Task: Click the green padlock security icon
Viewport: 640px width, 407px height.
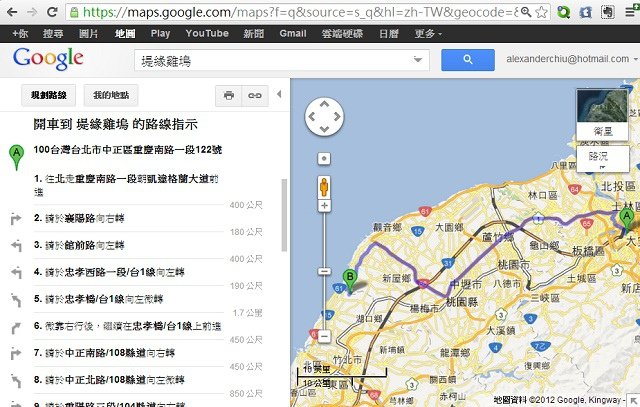Action: [74, 12]
